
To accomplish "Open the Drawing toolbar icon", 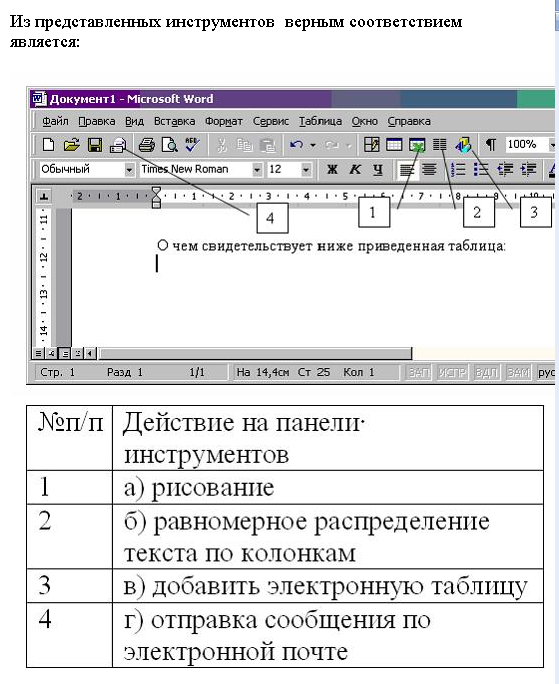I will point(463,144).
